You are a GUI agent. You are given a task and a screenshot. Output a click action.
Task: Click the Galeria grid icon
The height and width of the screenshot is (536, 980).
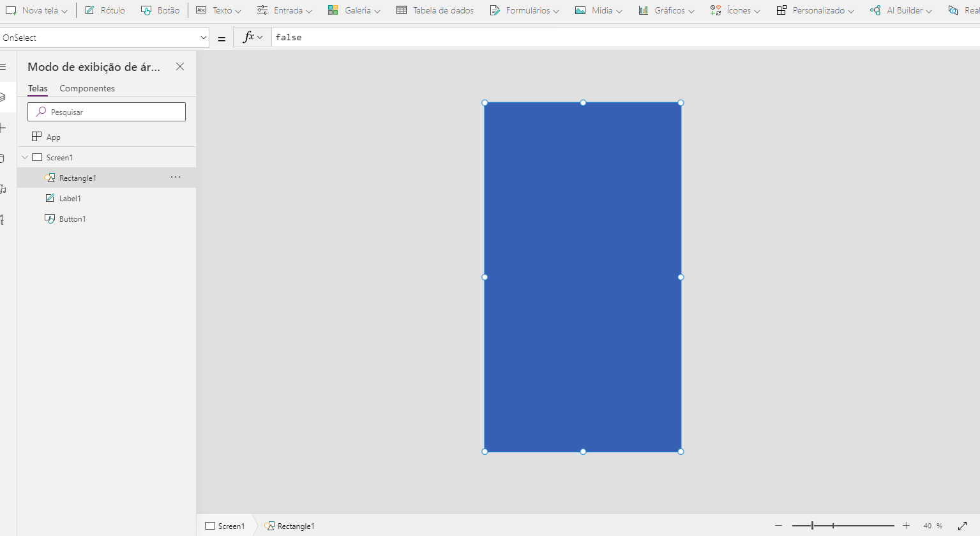pos(333,10)
